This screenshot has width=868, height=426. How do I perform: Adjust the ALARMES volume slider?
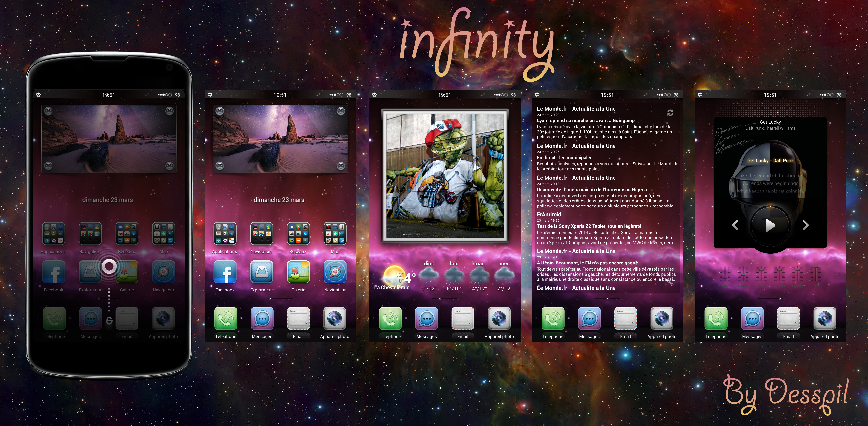(x=725, y=273)
